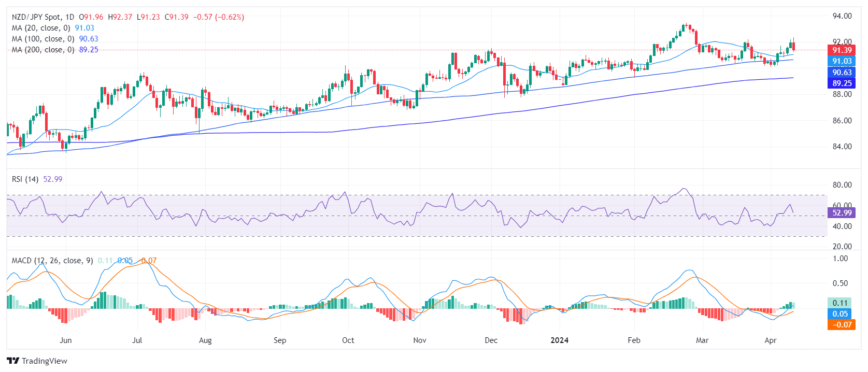Click the purple 52.99 RSI value tag
Screen dimensions: 868x372
(x=841, y=213)
